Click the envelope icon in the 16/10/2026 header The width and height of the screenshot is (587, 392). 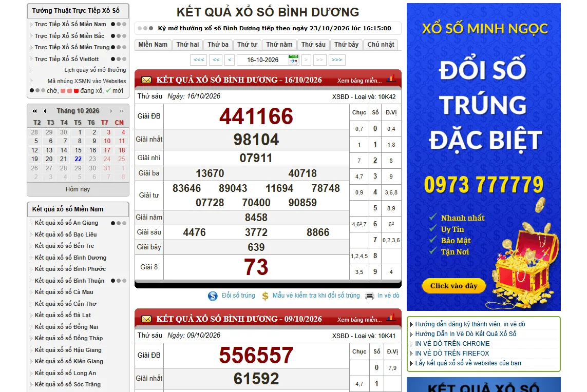pos(146,80)
